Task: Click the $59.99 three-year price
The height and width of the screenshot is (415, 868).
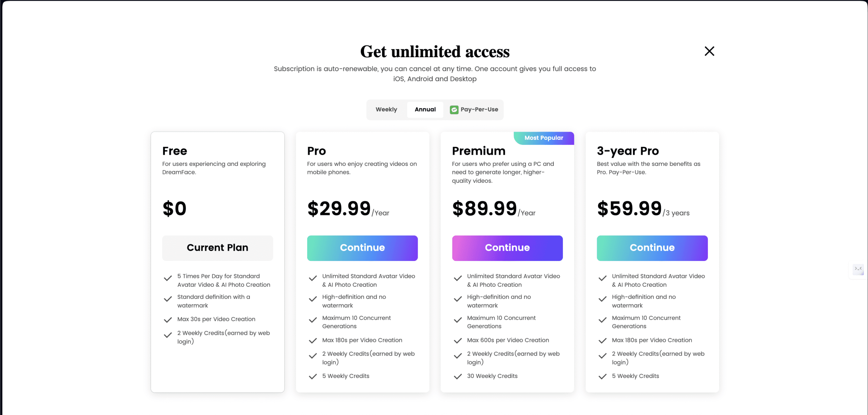Action: [x=629, y=208]
